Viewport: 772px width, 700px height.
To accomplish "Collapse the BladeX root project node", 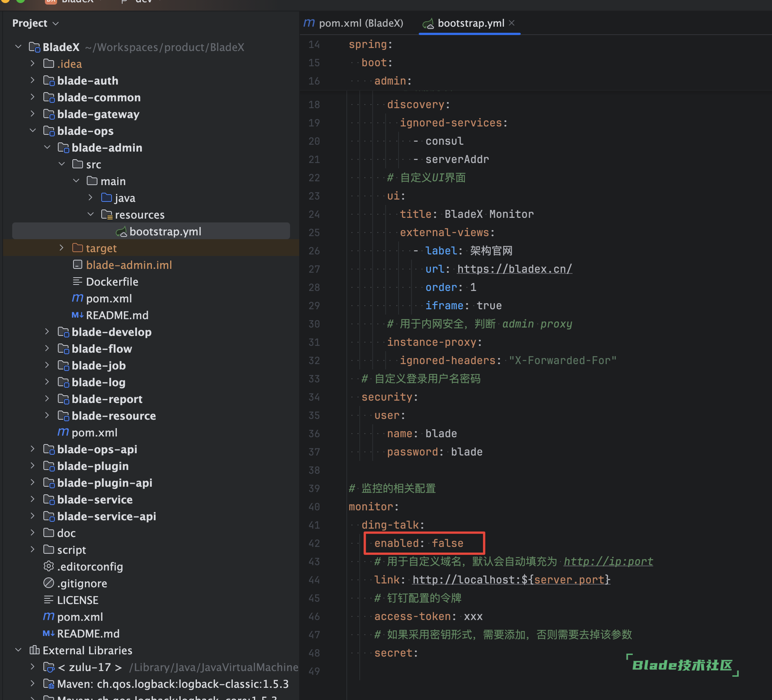I will [x=18, y=47].
